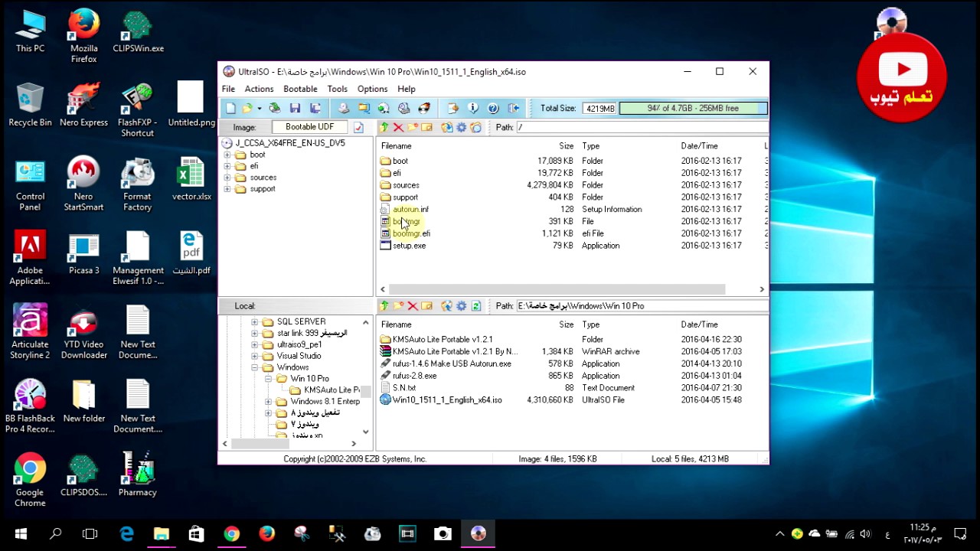Click the image Path field showing /
The image size is (980, 551).
coord(642,128)
